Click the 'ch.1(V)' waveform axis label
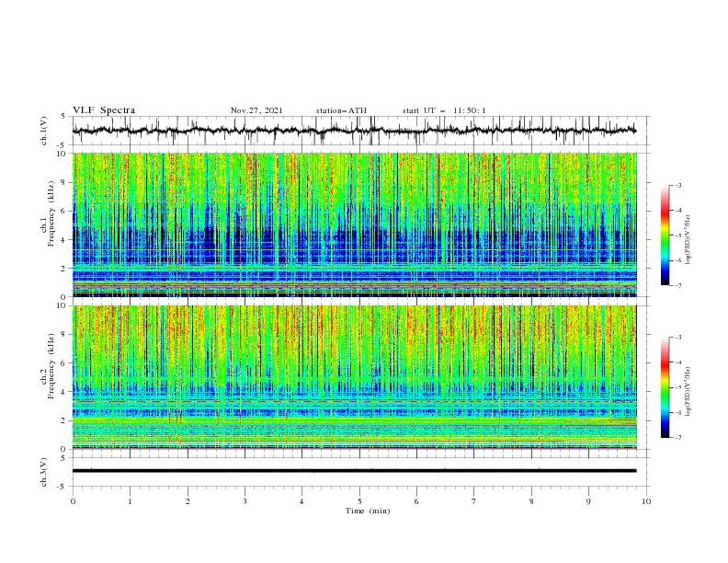Viewport: 728px width, 563px height. tap(44, 131)
